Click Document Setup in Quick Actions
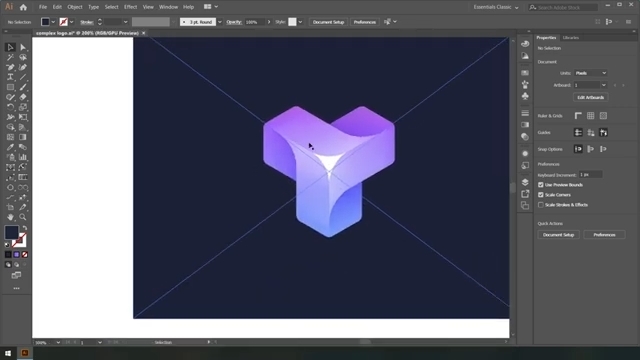640x360 pixels. point(558,235)
